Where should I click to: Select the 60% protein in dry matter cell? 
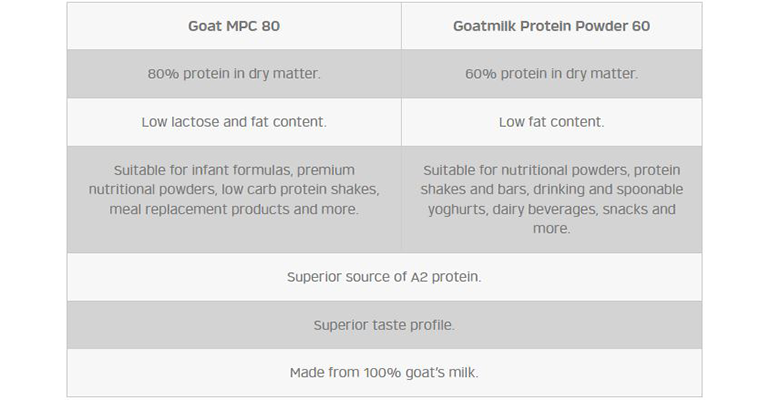click(551, 74)
